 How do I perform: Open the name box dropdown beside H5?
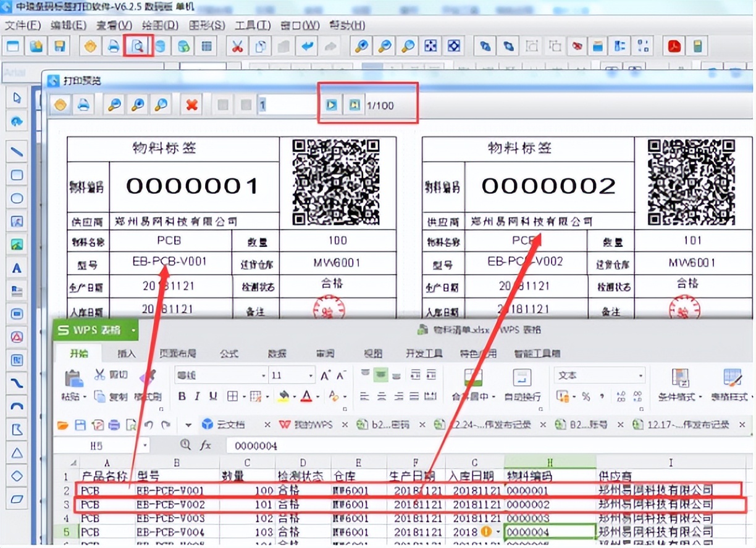145,445
